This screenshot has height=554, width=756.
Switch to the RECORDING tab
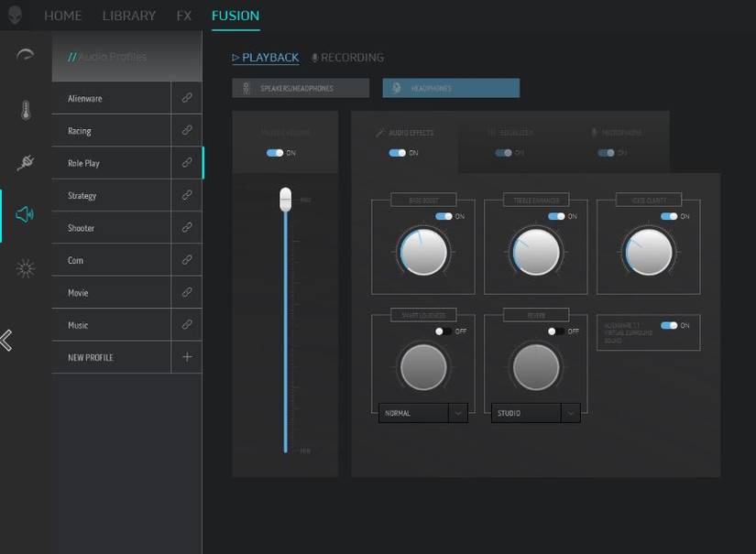click(x=347, y=58)
